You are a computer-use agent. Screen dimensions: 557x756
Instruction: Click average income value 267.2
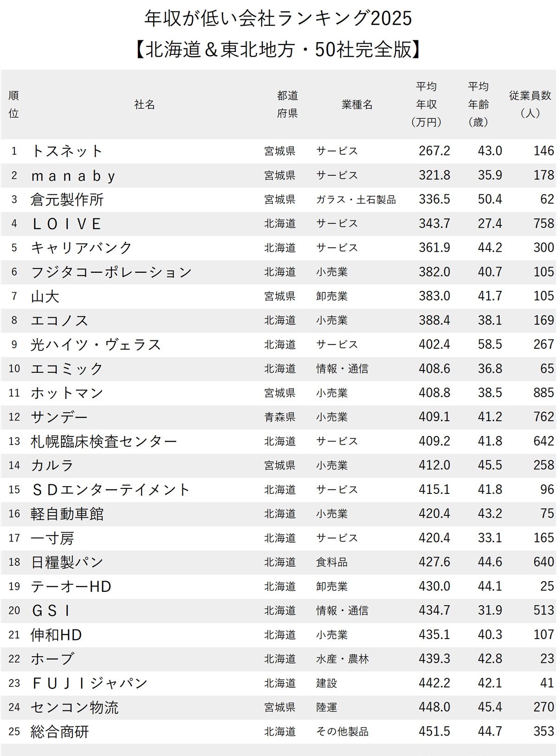tap(434, 151)
